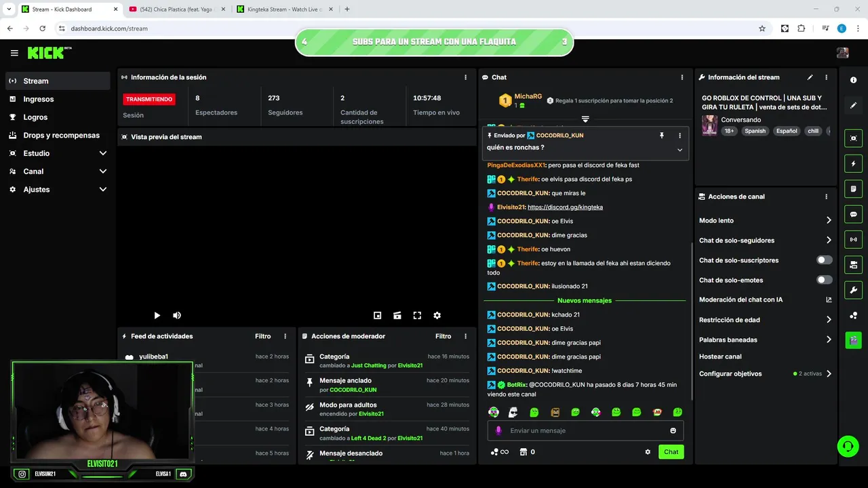Click the subs goal progress banner
This screenshot has width=868, height=488.
435,42
